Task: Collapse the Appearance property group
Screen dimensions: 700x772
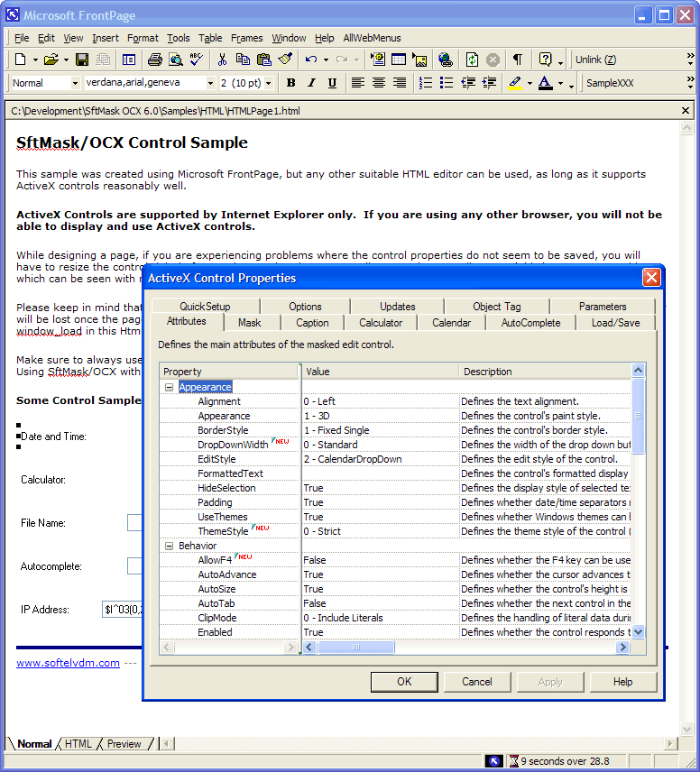Action: tap(169, 387)
